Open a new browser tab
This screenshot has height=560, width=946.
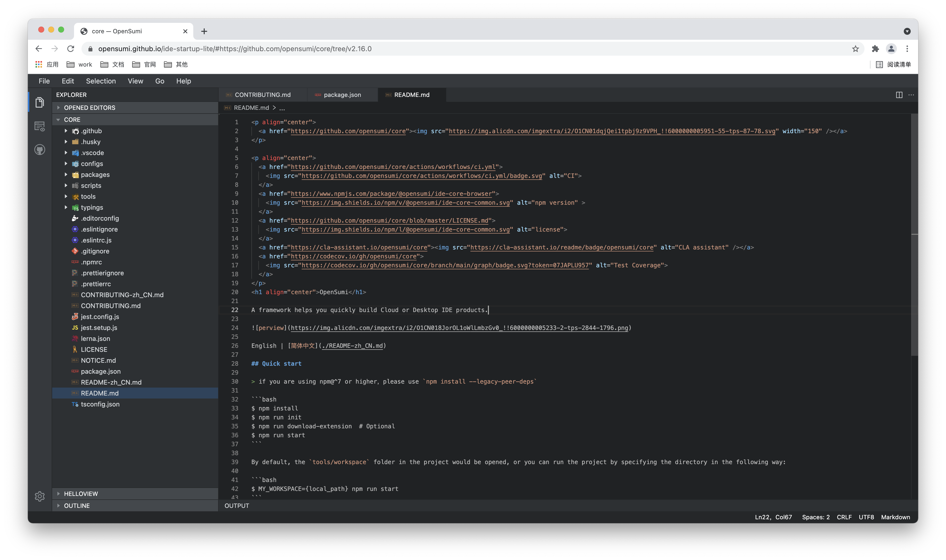pos(204,31)
